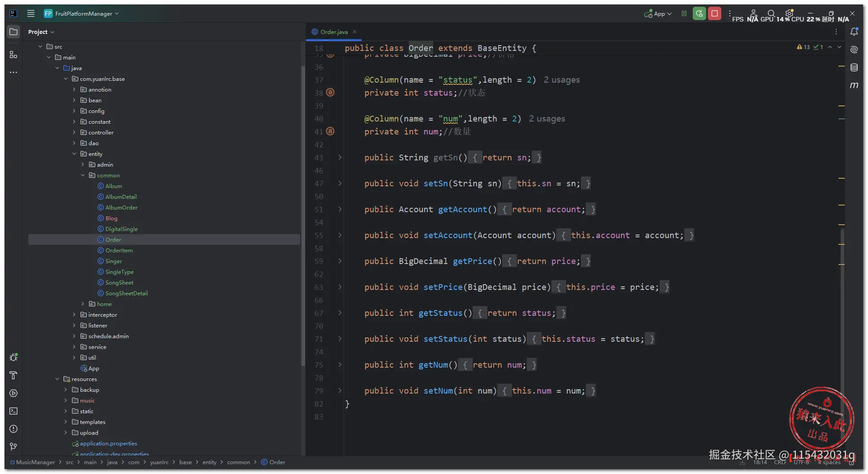This screenshot has height=474, width=868.
Task: Expand the controller package
Action: 74,132
